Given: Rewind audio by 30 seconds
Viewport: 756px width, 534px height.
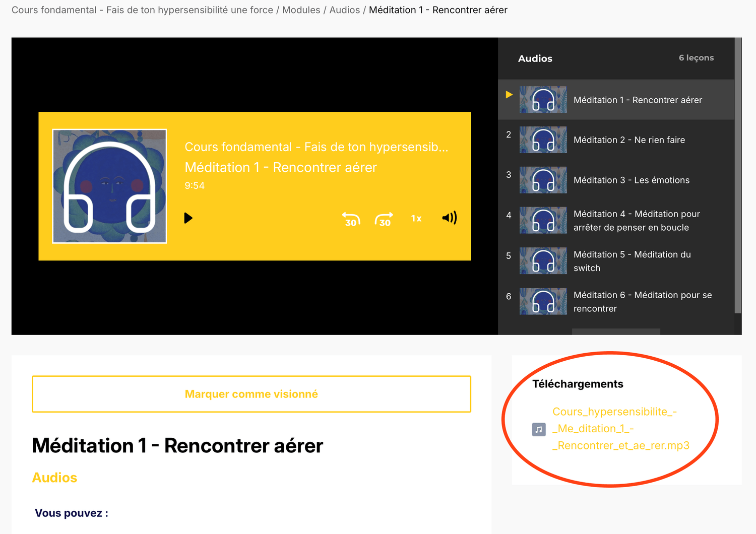Looking at the screenshot, I should pyautogui.click(x=351, y=219).
